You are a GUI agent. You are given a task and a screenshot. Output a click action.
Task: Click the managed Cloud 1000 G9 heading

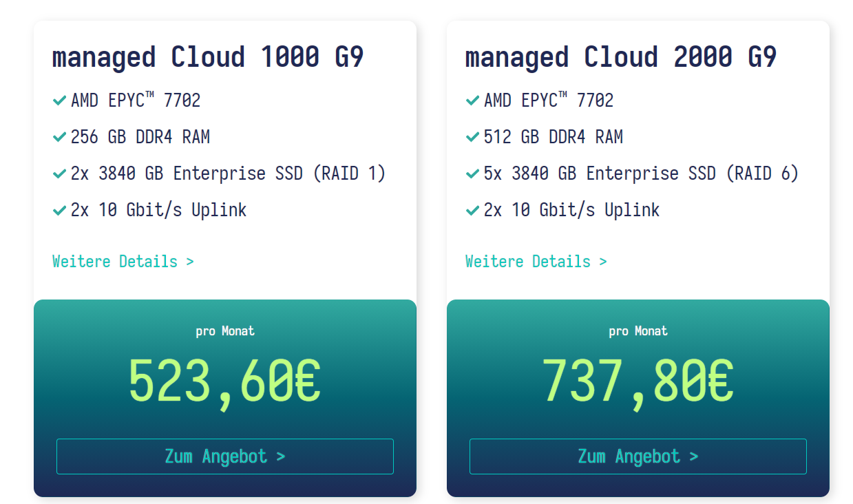(x=208, y=57)
